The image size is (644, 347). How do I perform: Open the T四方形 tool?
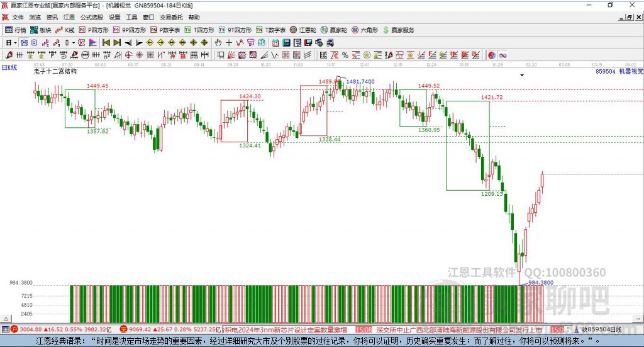click(x=199, y=30)
